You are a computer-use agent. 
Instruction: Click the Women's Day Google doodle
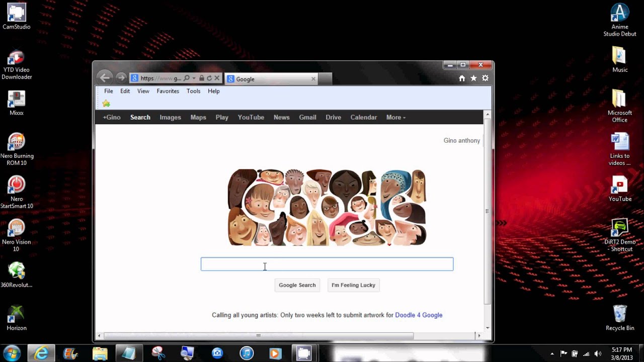click(x=327, y=208)
